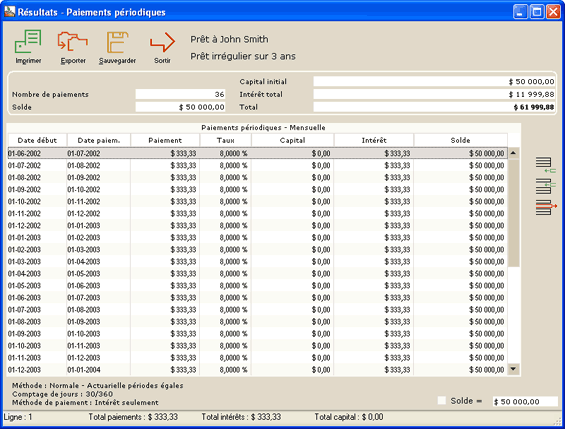565x429 pixels.
Task: Click the application icon in title bar
Action: point(10,12)
